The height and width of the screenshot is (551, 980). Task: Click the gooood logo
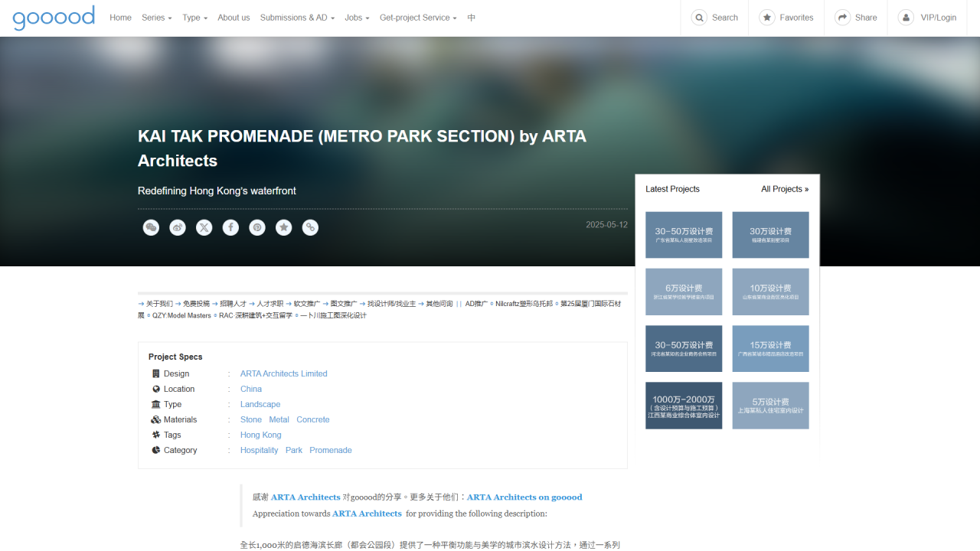click(x=54, y=18)
